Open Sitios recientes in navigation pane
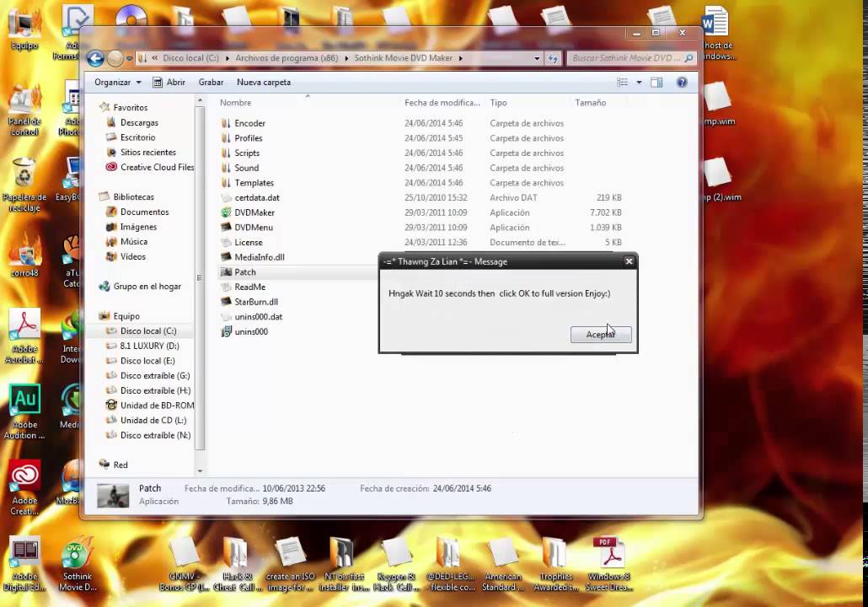The image size is (868, 607). (147, 153)
